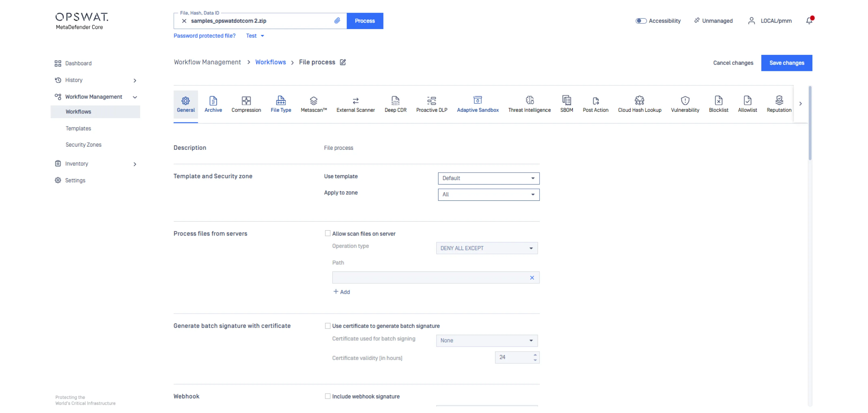
Task: Open the Deep CDR tab icon
Action: coord(395,100)
